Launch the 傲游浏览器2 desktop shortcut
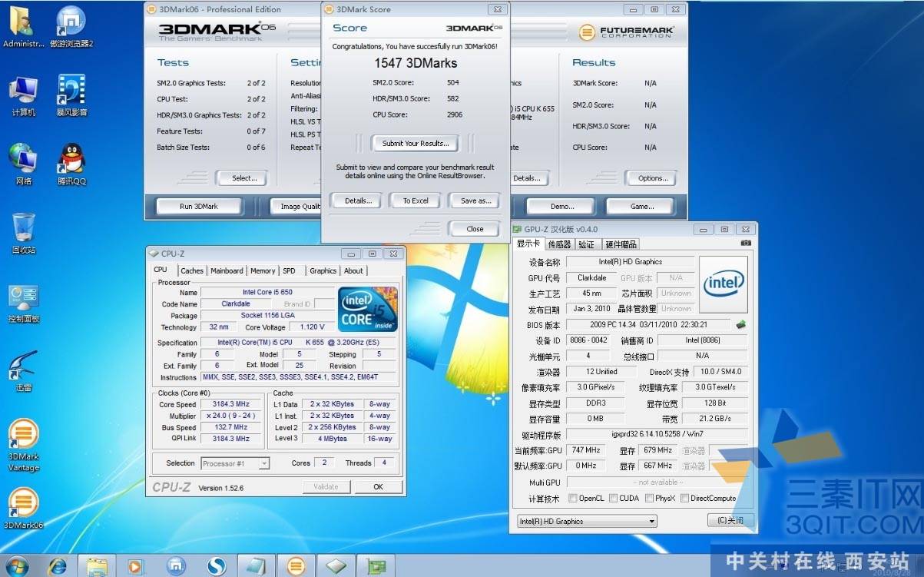The image size is (924, 577). pyautogui.click(x=71, y=27)
